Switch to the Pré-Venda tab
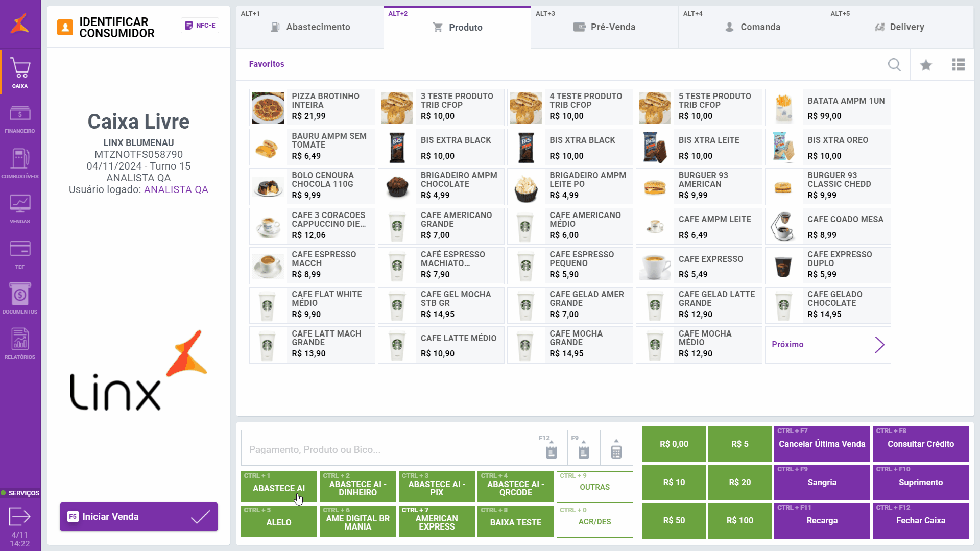 click(x=605, y=27)
